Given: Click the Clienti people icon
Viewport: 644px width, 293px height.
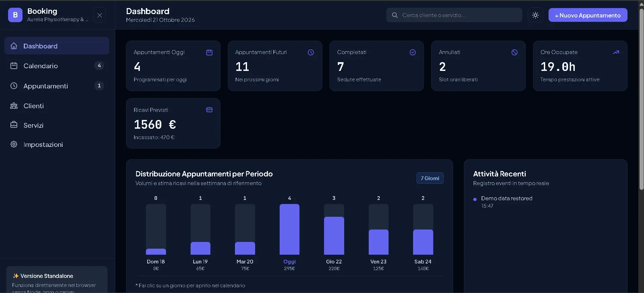Looking at the screenshot, I should point(14,106).
